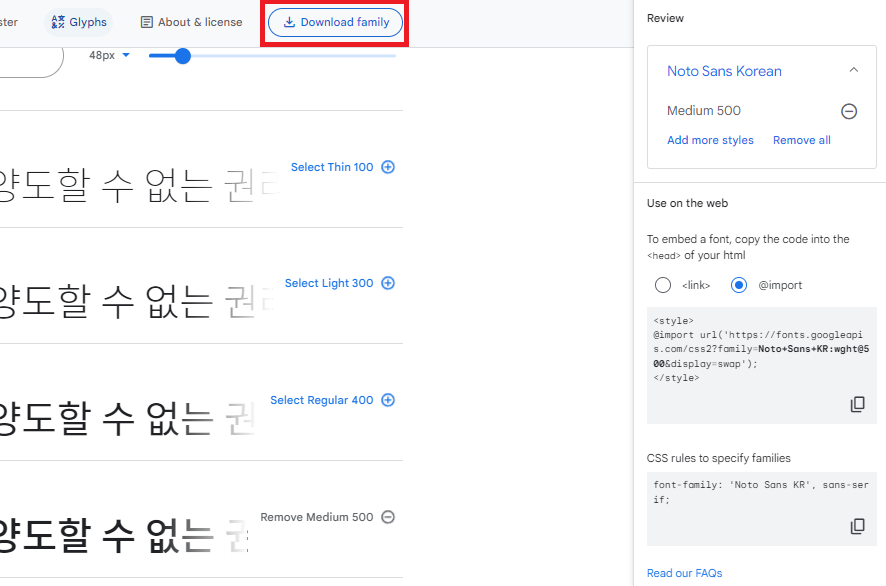Click Add more styles
886x586 pixels.
click(710, 140)
